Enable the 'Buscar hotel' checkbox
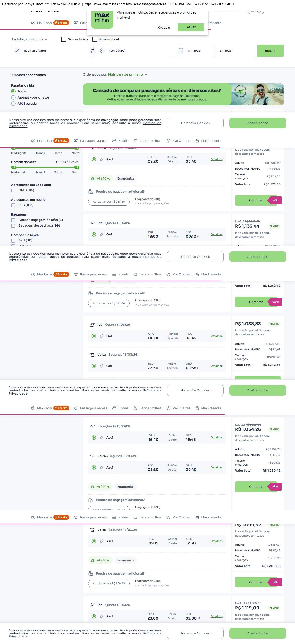The image size is (295, 644). click(x=95, y=40)
